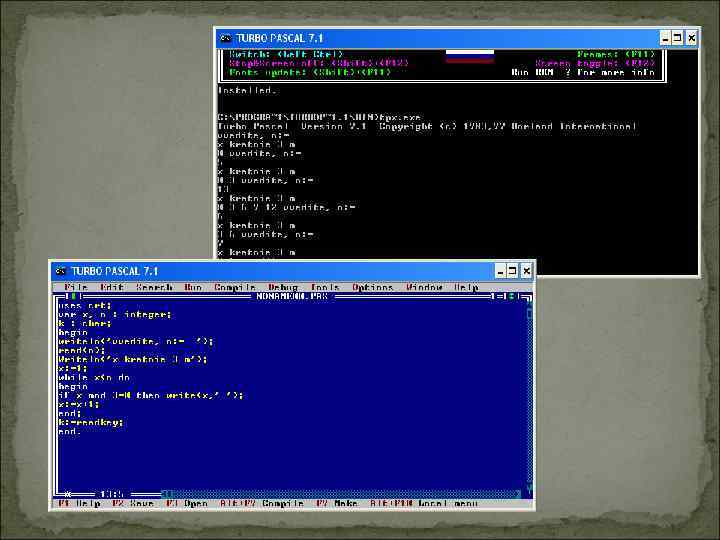Open the Tools menu
The image size is (720, 540).
pos(325,287)
